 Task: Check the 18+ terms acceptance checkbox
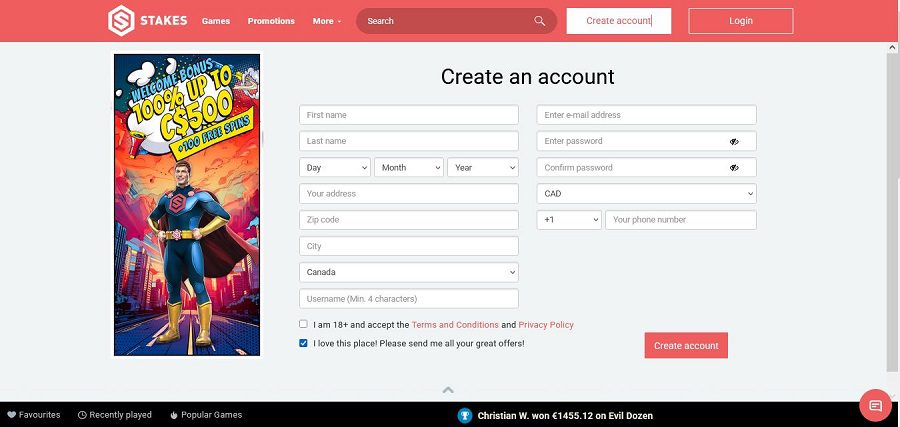303,324
